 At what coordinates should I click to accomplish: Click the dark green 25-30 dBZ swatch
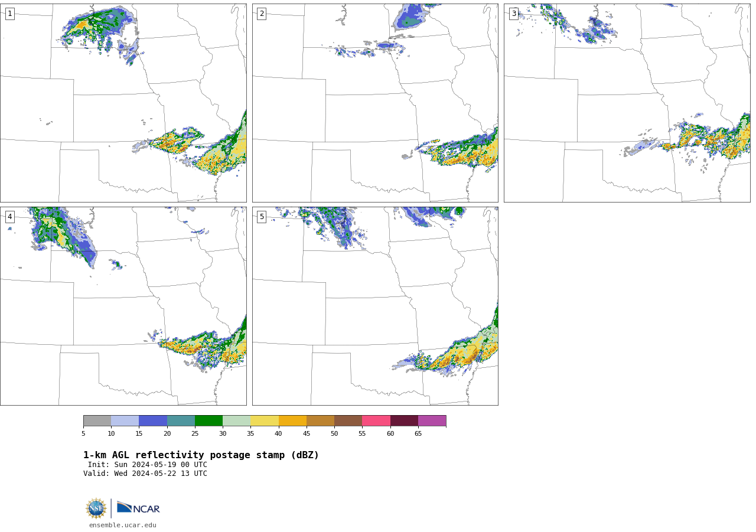[208, 421]
